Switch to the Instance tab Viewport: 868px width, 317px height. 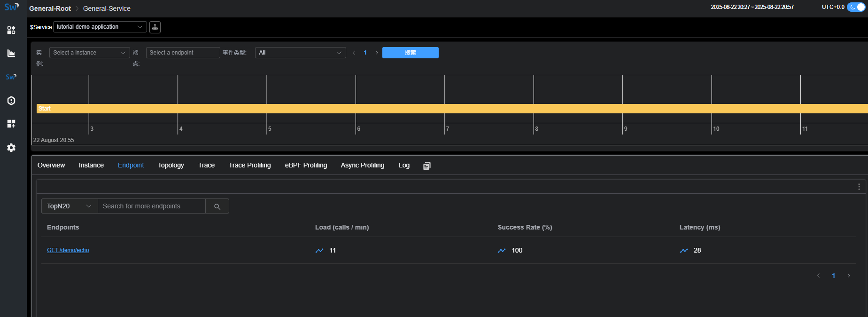(91, 165)
